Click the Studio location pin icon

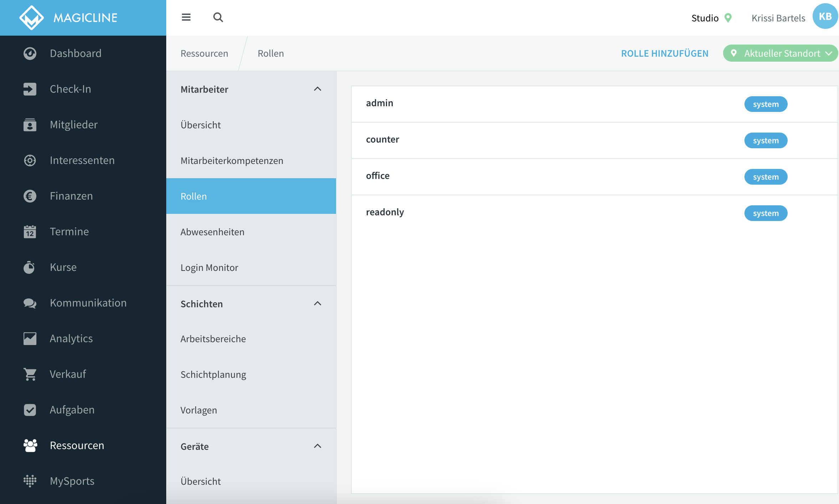click(728, 18)
